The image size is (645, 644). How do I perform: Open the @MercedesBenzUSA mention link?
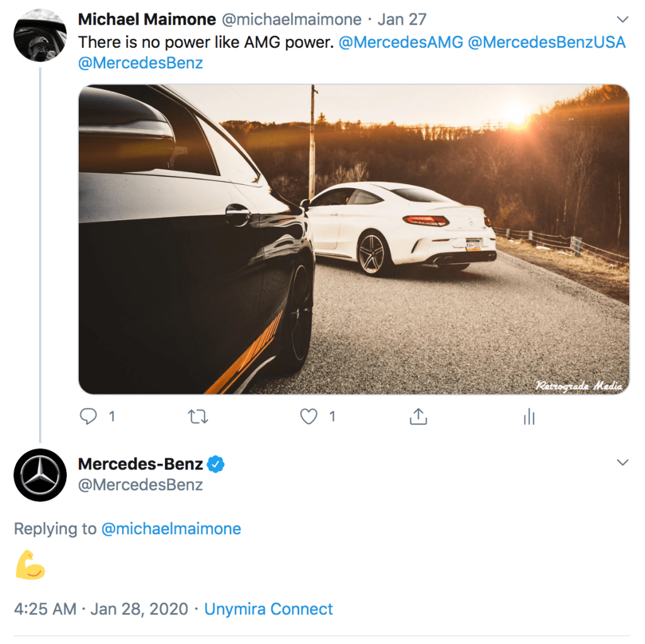[547, 43]
